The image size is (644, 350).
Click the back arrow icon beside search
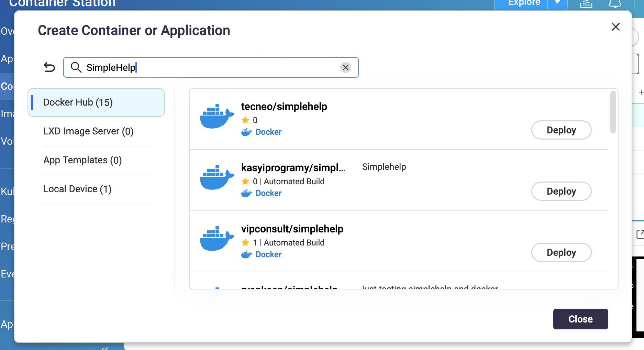(x=49, y=67)
